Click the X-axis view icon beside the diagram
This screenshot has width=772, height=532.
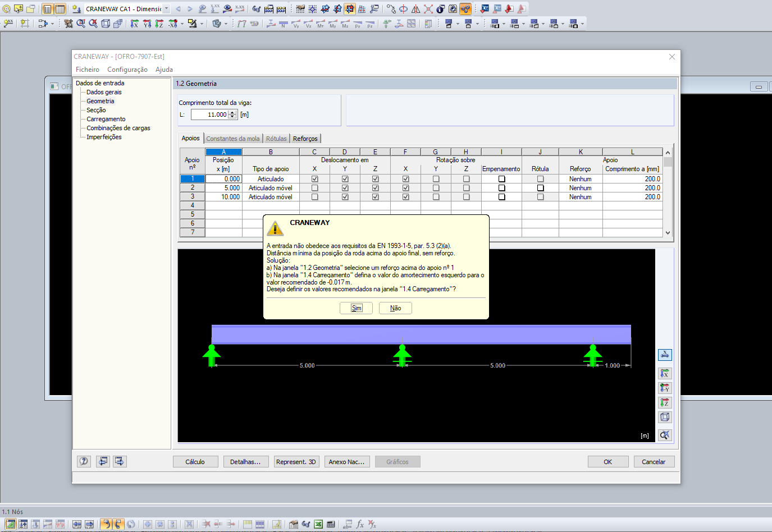665,373
